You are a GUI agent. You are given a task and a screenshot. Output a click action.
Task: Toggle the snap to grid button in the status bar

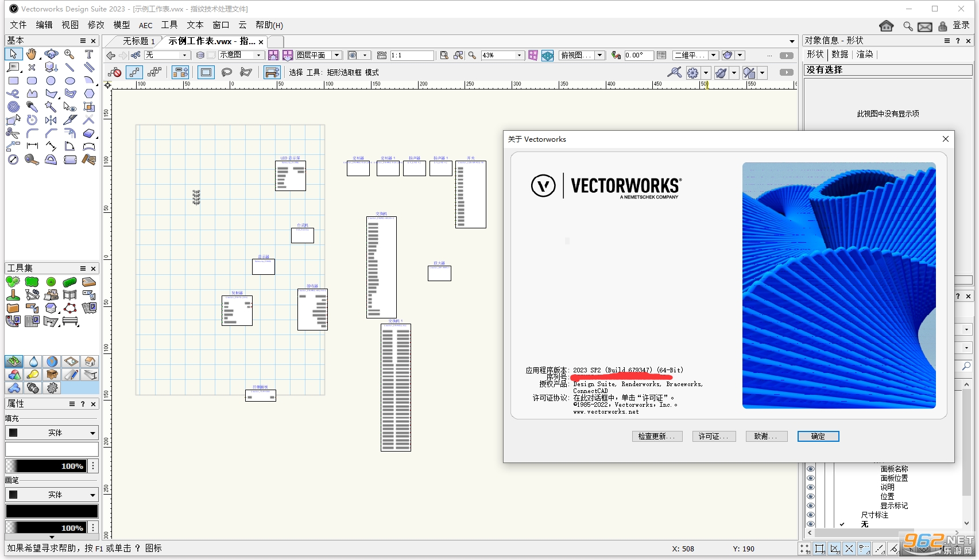coord(805,549)
